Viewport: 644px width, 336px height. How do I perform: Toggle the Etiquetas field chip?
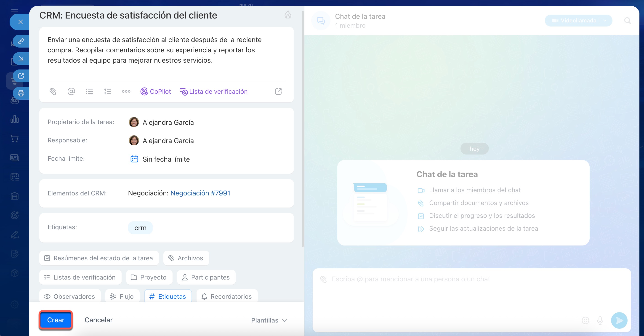(x=168, y=296)
